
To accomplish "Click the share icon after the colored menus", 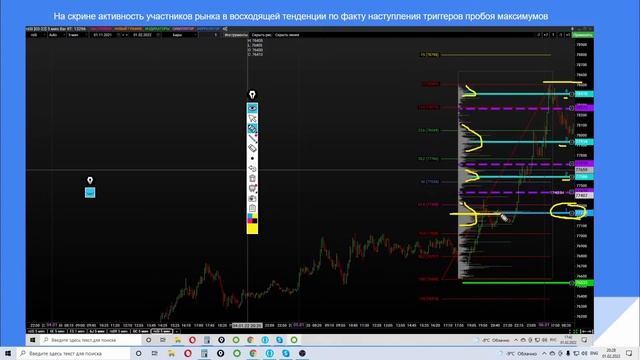I will pyautogui.click(x=225, y=29).
